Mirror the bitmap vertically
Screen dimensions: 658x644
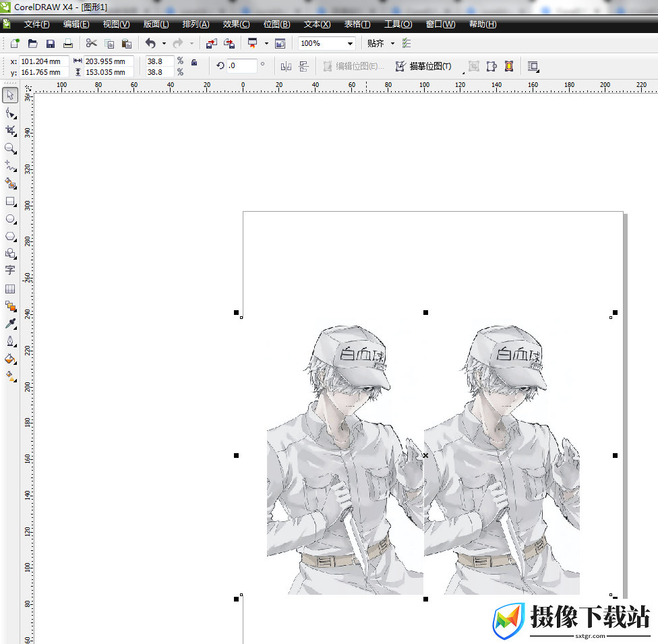tap(304, 66)
